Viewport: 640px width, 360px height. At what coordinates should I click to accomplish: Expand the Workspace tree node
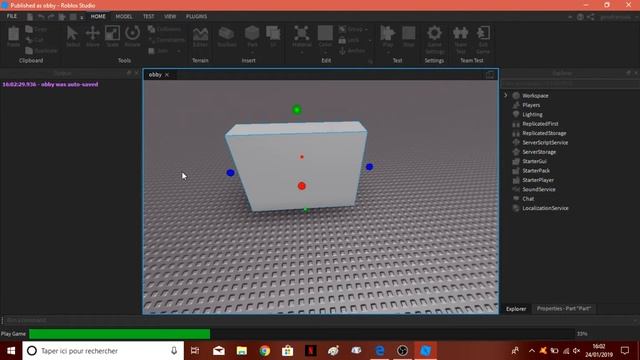pyautogui.click(x=506, y=96)
